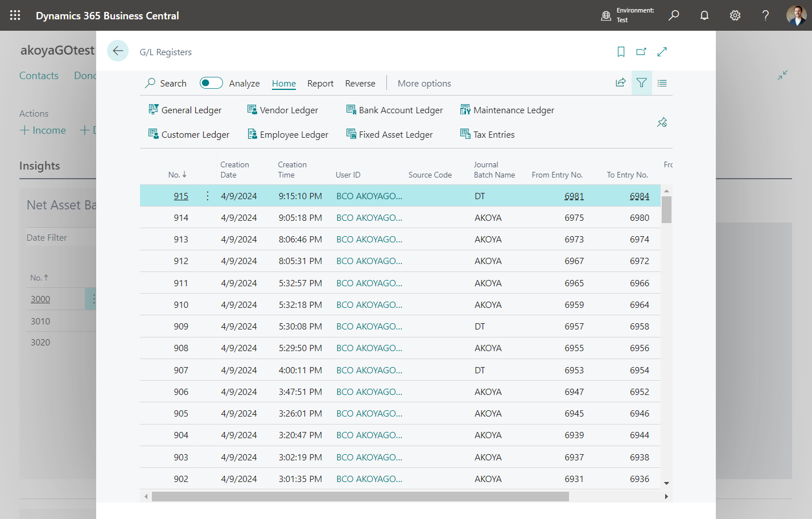Open the Creation Time column header menu
Viewport: 812px width, 519px height.
point(292,170)
